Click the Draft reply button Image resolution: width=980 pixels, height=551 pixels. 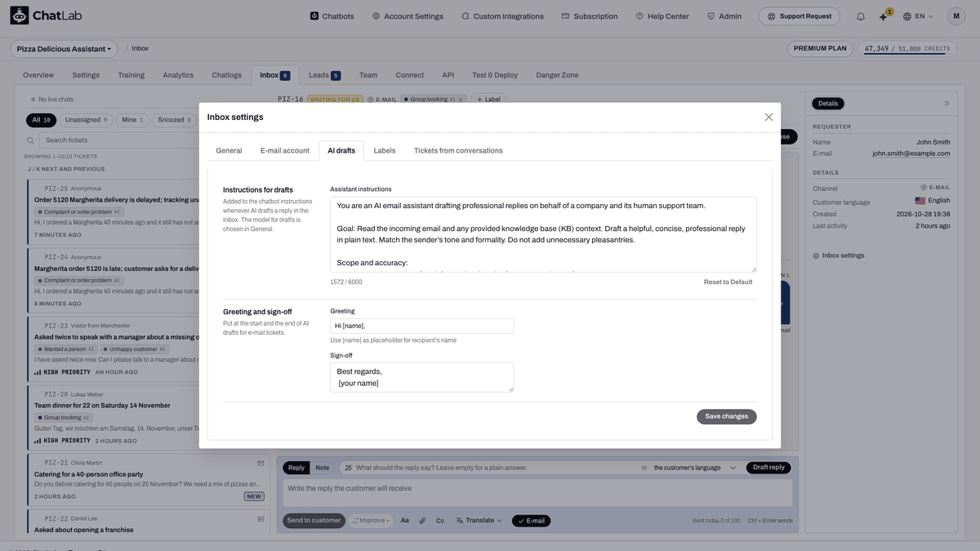pos(768,468)
